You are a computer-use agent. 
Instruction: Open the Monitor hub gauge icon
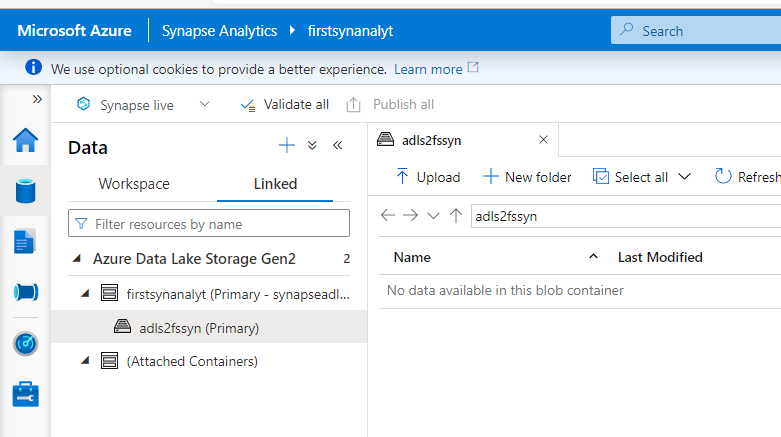[x=25, y=343]
